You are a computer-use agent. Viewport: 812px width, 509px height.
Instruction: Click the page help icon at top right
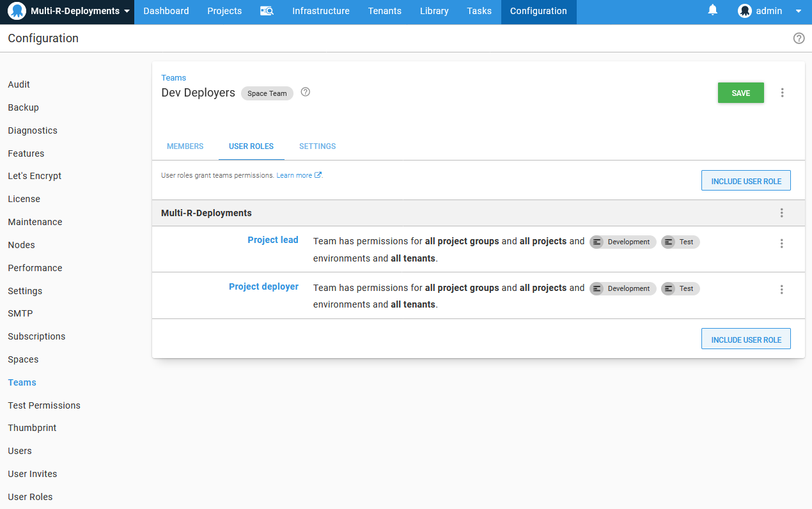(x=799, y=38)
